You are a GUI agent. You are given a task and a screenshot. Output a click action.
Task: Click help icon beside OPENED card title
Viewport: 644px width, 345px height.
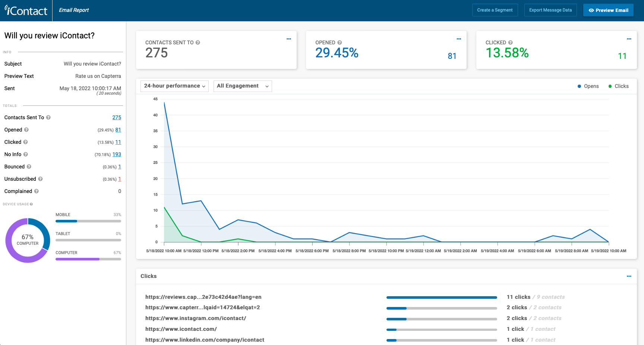(340, 42)
